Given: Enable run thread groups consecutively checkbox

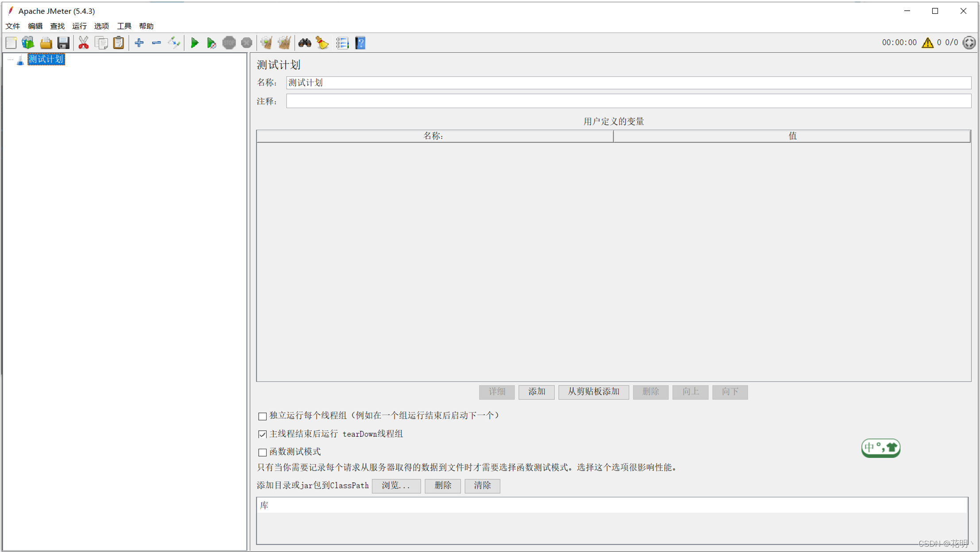Looking at the screenshot, I should 262,416.
